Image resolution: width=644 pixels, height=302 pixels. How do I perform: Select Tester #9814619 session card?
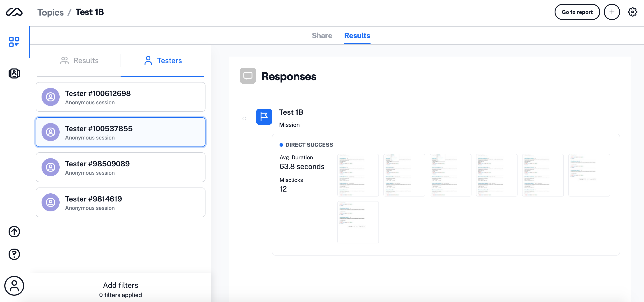coord(121,202)
